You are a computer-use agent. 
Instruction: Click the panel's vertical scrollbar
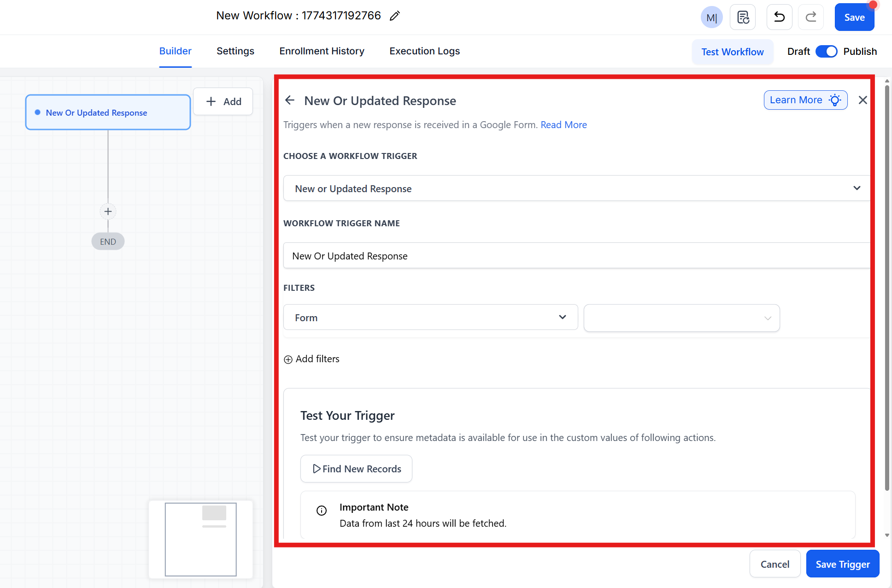[x=887, y=286]
